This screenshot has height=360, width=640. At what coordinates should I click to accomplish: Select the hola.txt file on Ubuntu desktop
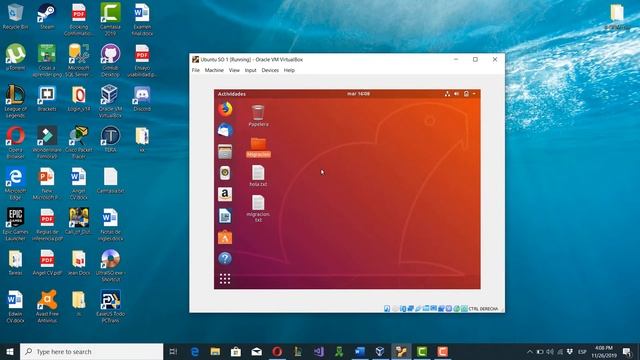coord(258,176)
